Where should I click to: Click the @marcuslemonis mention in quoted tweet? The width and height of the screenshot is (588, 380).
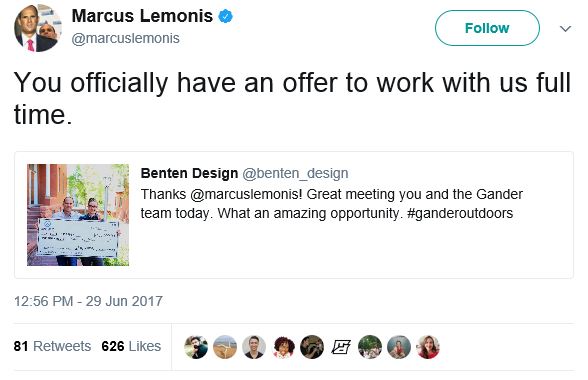click(246, 194)
